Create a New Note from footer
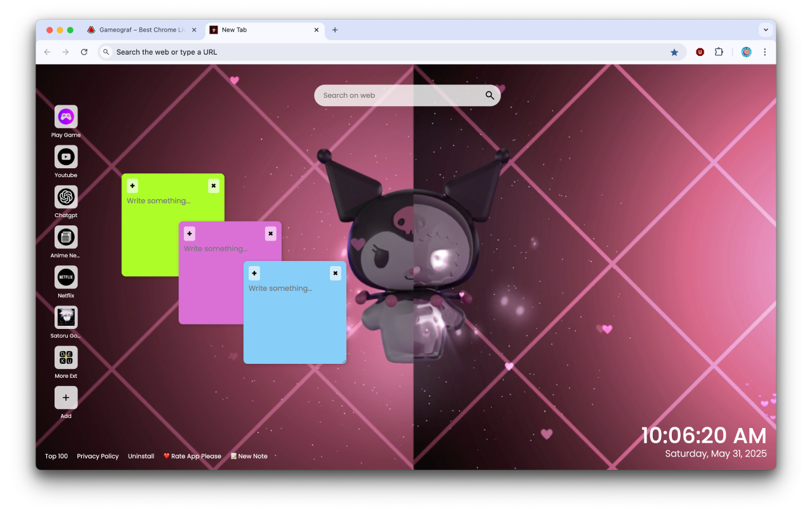Image resolution: width=812 pixels, height=508 pixels. (x=249, y=456)
